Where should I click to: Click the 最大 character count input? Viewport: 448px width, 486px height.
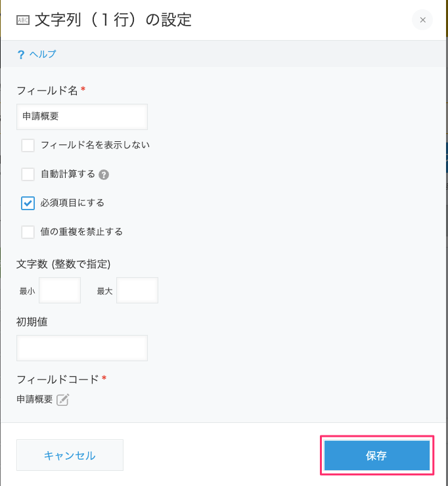coord(137,290)
